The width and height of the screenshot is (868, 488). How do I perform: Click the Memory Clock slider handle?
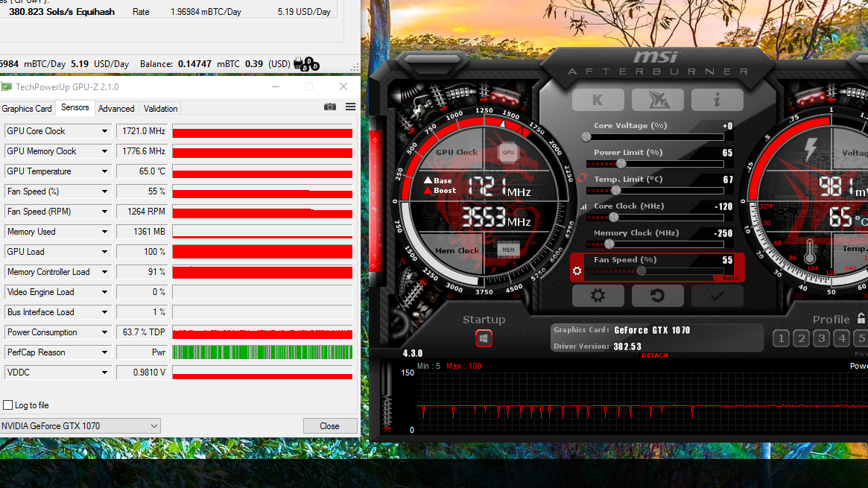[609, 244]
